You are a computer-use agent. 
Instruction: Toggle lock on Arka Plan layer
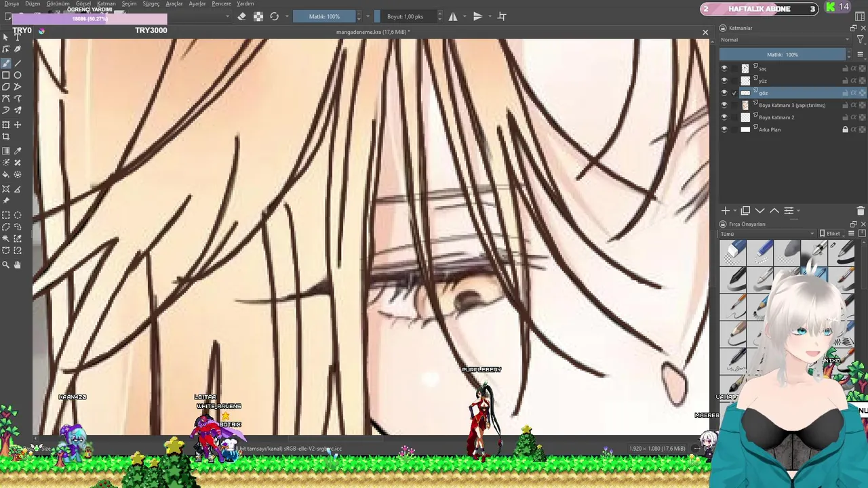pyautogui.click(x=845, y=129)
